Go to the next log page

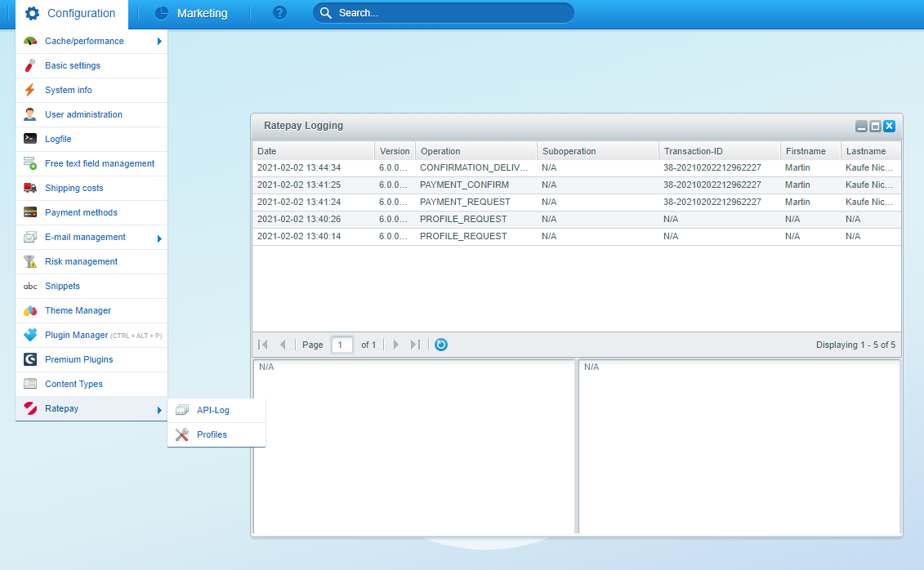coord(396,345)
